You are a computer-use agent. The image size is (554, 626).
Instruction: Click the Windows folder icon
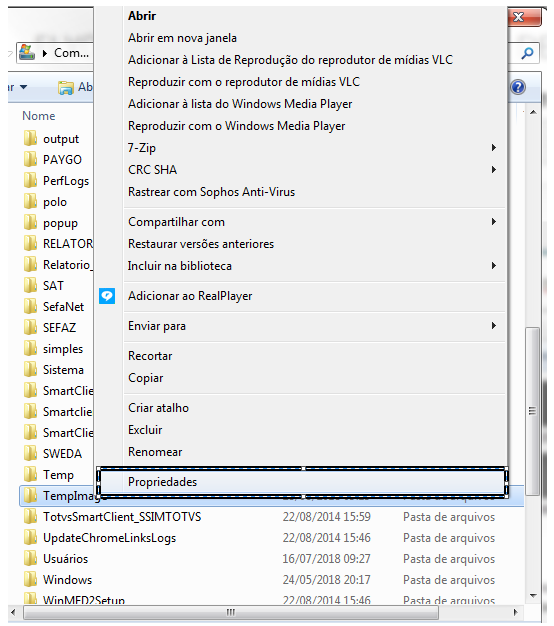tap(30, 580)
